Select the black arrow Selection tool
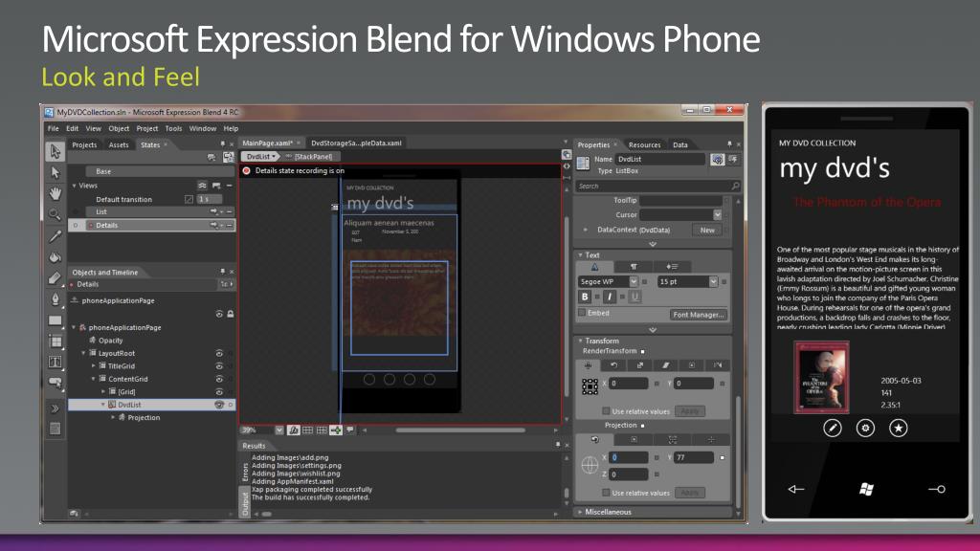Screen dimensions: 980x551 55,151
